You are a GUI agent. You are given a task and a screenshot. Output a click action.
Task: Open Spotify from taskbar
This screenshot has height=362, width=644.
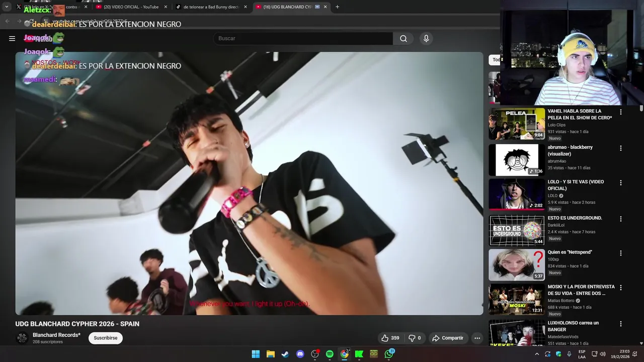pos(330,354)
